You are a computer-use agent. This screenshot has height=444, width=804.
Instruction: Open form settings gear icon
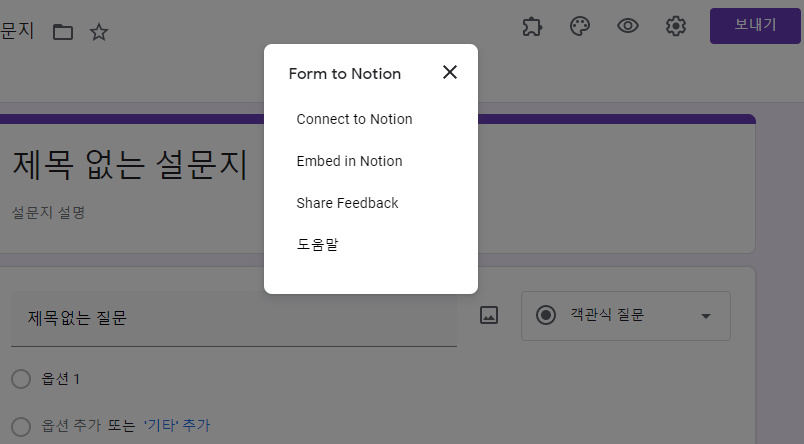click(x=676, y=26)
